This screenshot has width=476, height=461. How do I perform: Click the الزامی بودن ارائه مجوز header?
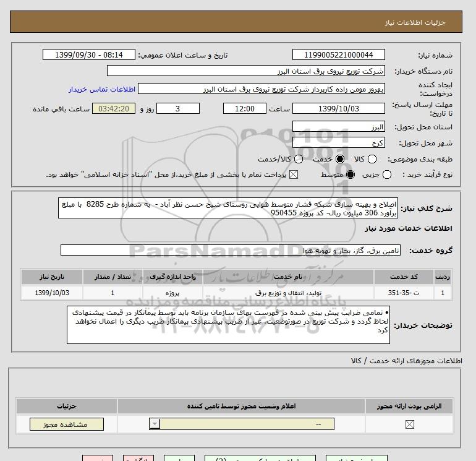[x=409, y=406]
